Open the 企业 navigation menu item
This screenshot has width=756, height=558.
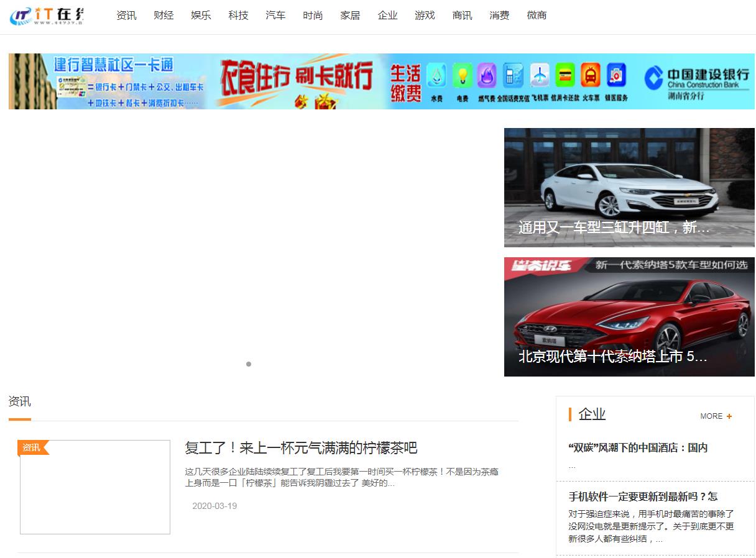[x=387, y=16]
